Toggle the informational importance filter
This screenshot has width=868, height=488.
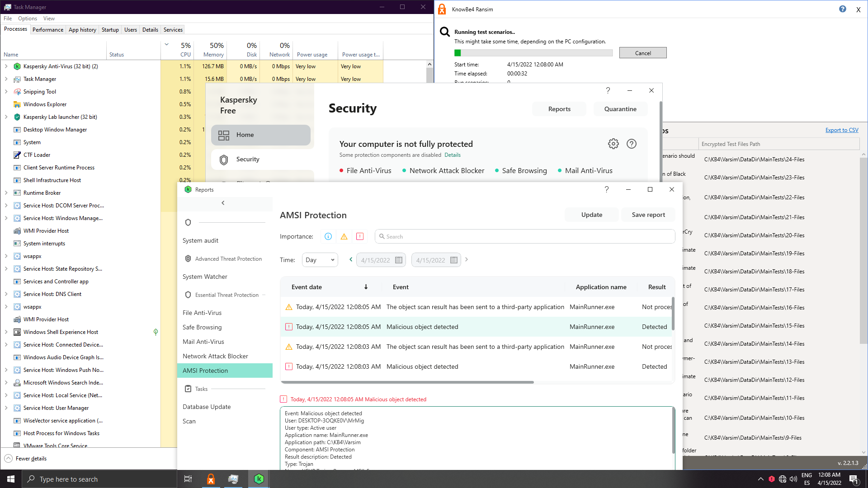328,236
